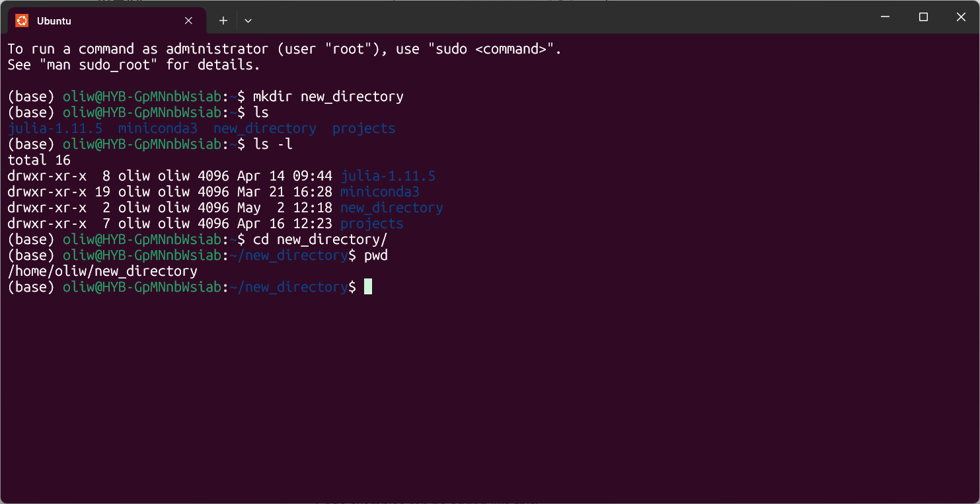Select the Ubuntu tab title

tap(54, 21)
